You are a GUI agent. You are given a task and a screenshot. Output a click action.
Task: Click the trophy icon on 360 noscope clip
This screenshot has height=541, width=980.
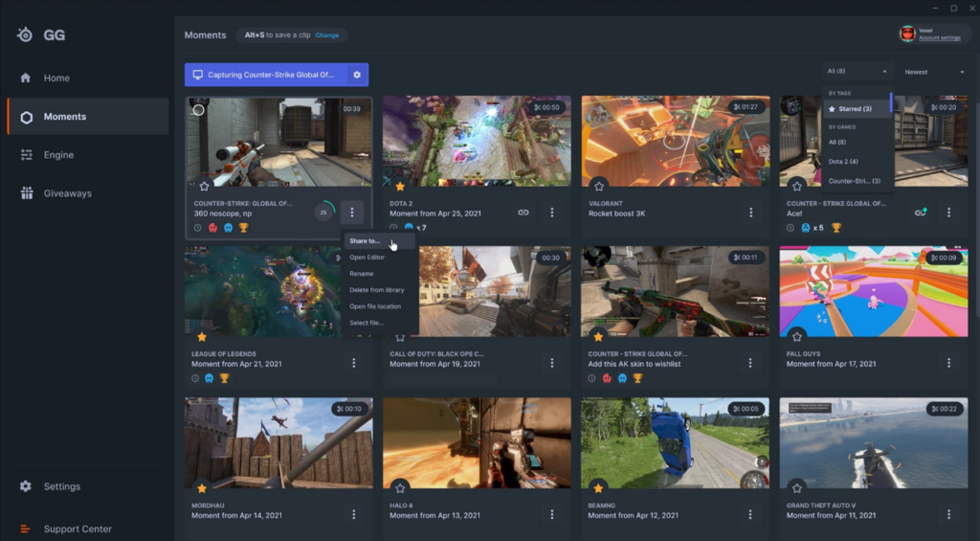pos(243,228)
